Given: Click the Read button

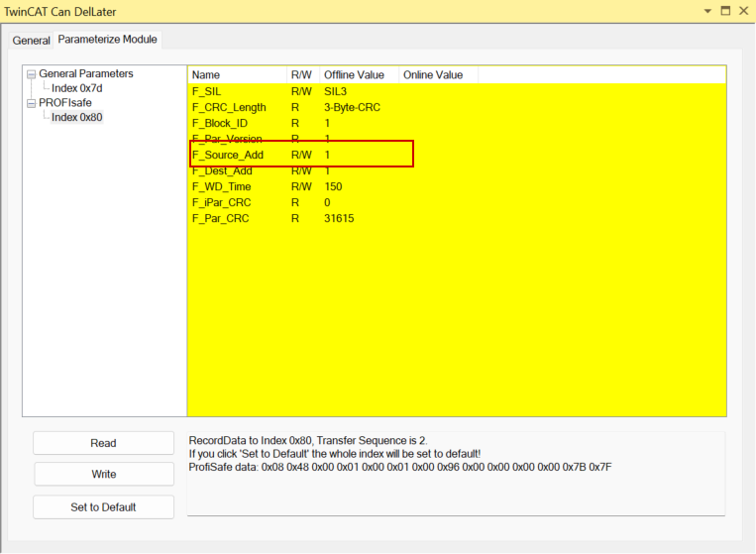Looking at the screenshot, I should click(x=103, y=443).
